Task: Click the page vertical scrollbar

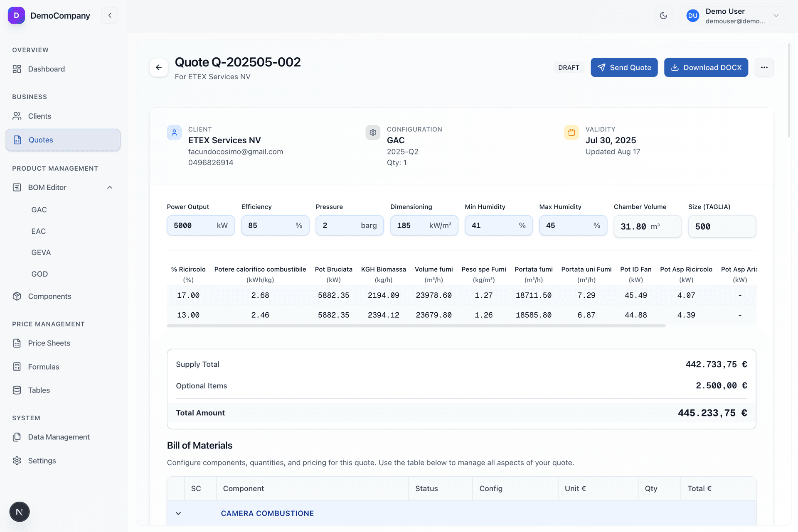Action: click(x=788, y=91)
